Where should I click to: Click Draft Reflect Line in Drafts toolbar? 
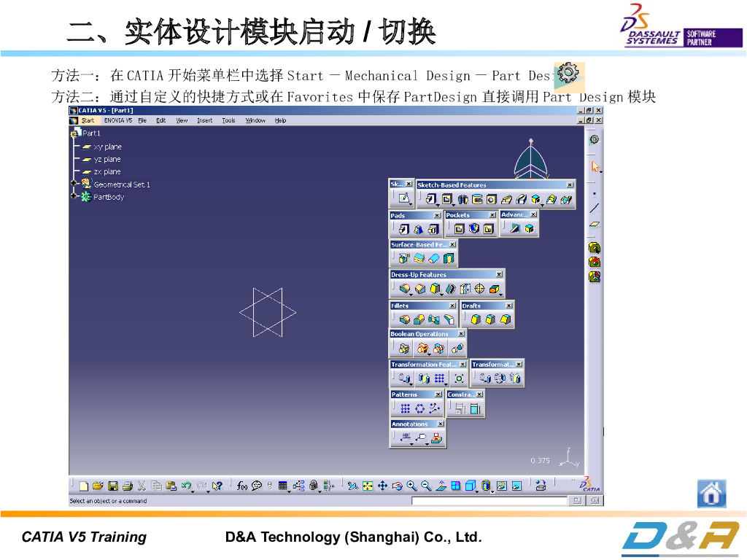point(490,319)
